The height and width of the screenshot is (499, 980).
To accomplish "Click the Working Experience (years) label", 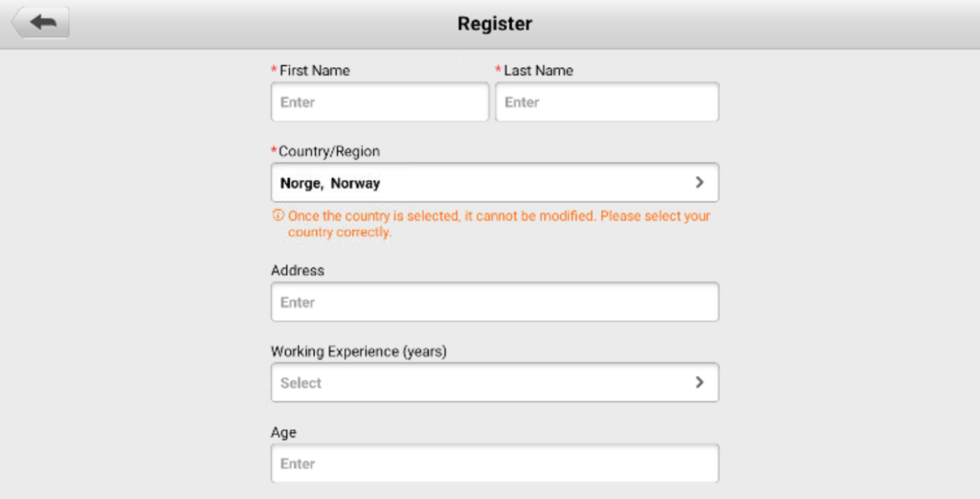I will [x=359, y=352].
